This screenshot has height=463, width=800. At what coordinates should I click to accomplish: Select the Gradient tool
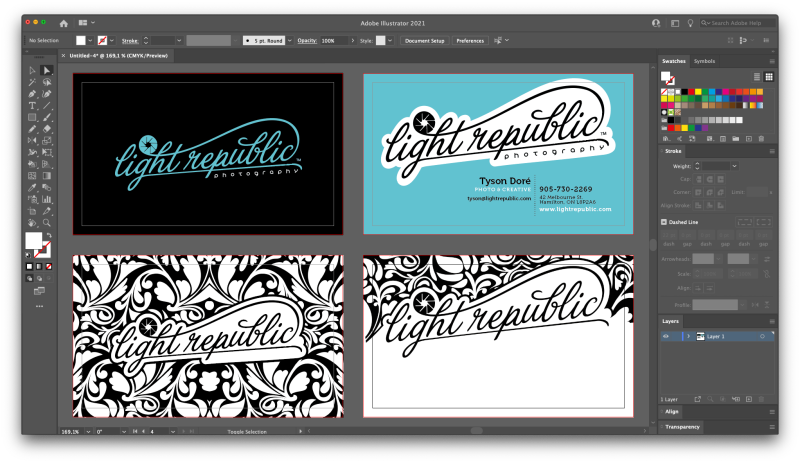47,176
